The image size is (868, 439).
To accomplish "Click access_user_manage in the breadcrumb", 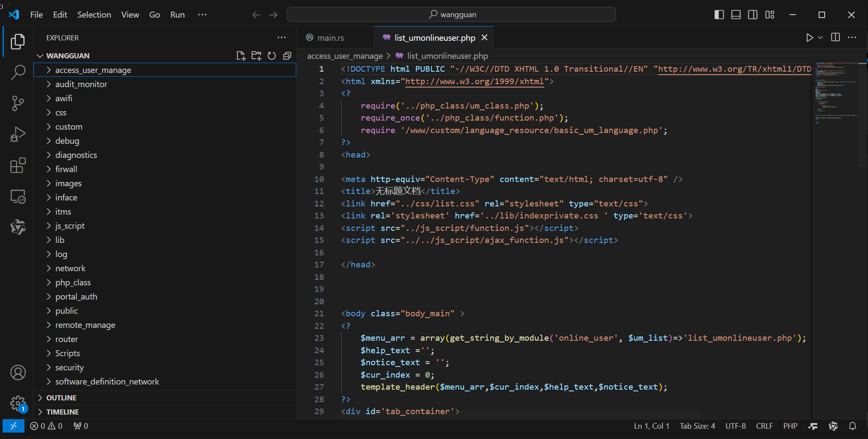I will [x=345, y=56].
